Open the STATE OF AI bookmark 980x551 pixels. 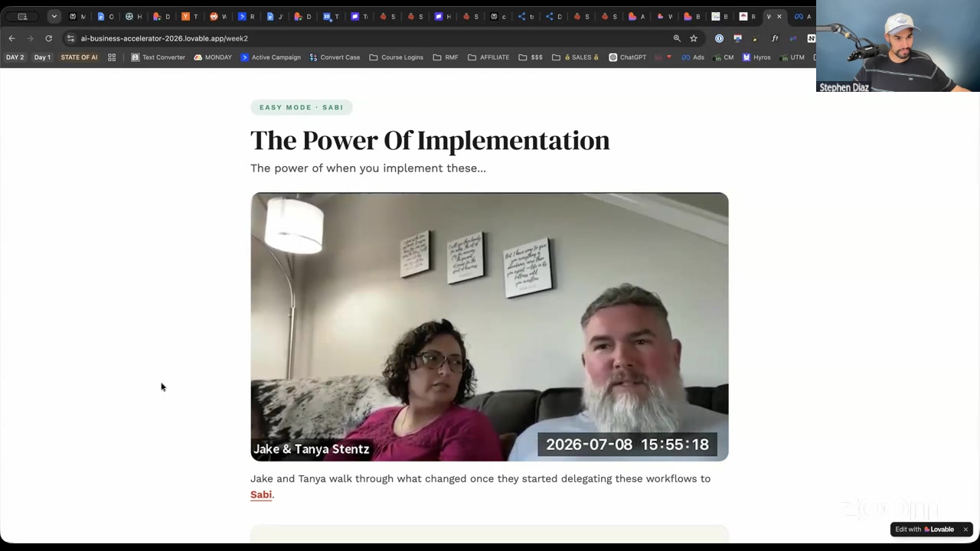(79, 57)
